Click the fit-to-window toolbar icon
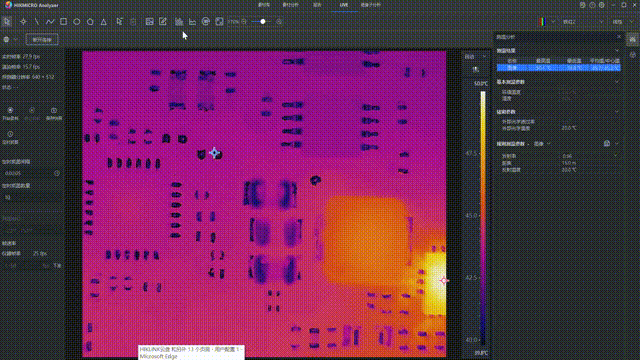Screen dimensions: 640x360 click(x=219, y=22)
